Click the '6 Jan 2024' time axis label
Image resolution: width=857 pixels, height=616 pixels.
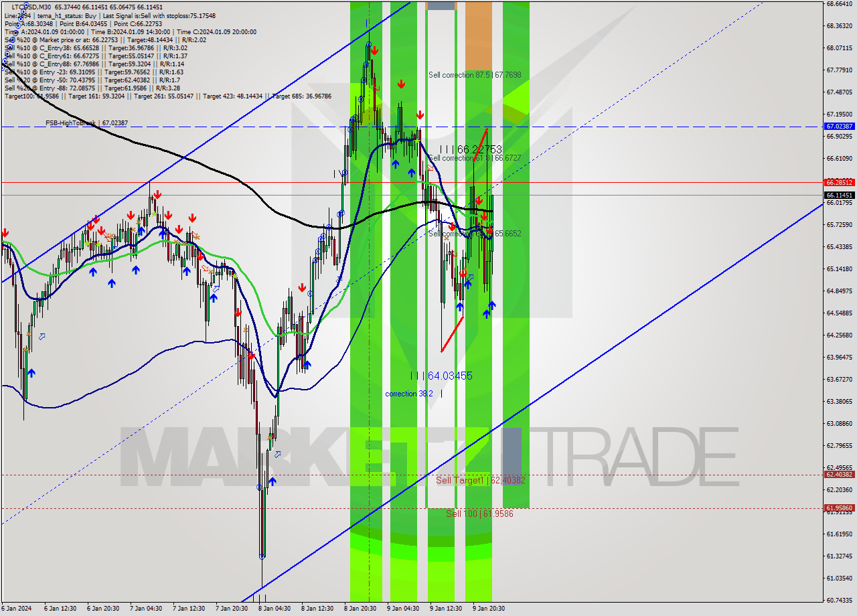pyautogui.click(x=16, y=609)
